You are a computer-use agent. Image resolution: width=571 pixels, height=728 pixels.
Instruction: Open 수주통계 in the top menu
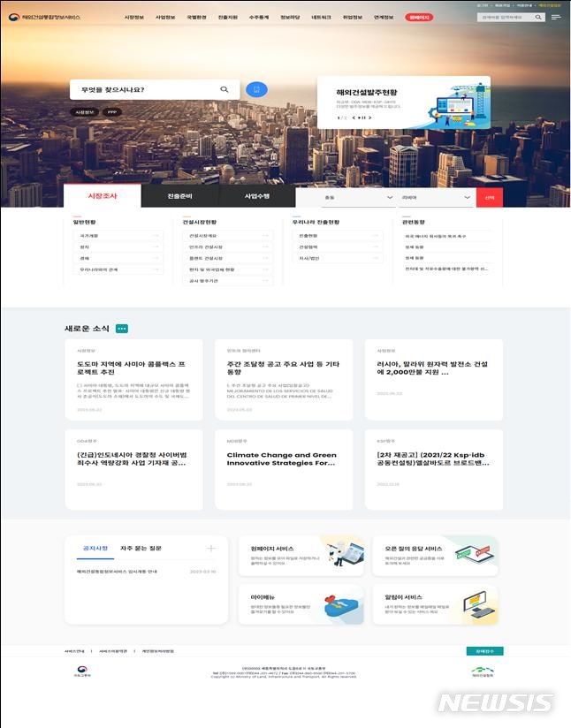(259, 17)
